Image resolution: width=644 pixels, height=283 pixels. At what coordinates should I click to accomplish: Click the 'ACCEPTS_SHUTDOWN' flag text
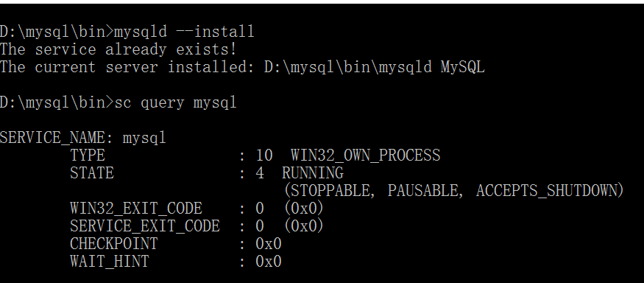[546, 190]
